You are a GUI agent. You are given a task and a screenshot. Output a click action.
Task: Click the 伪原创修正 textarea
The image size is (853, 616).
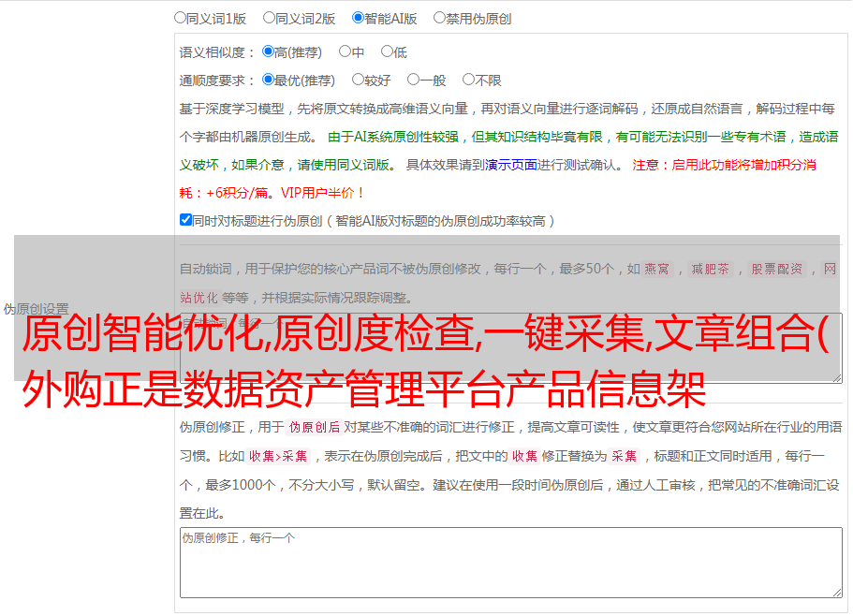511,563
